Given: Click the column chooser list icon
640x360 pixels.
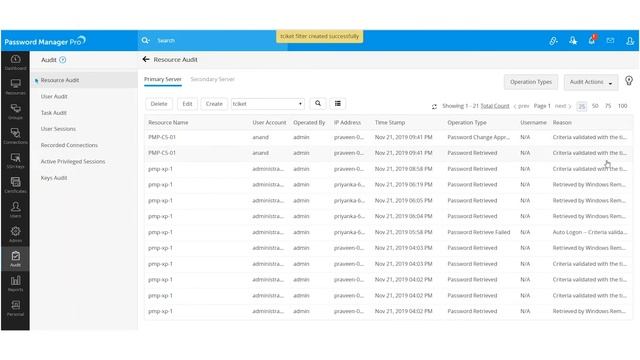Looking at the screenshot, I should [x=338, y=104].
